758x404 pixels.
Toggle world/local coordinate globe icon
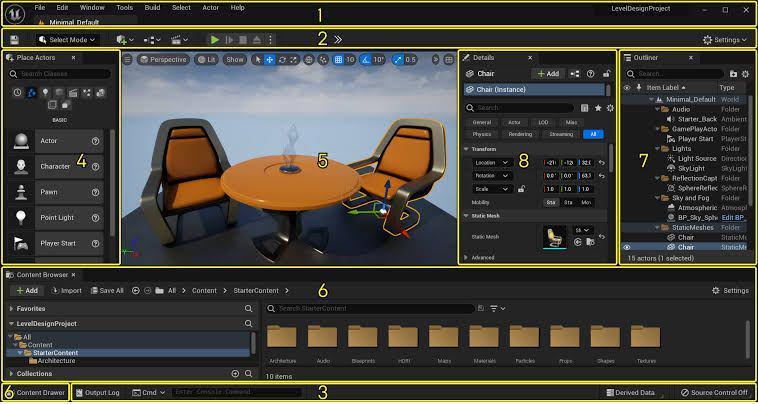coord(309,59)
